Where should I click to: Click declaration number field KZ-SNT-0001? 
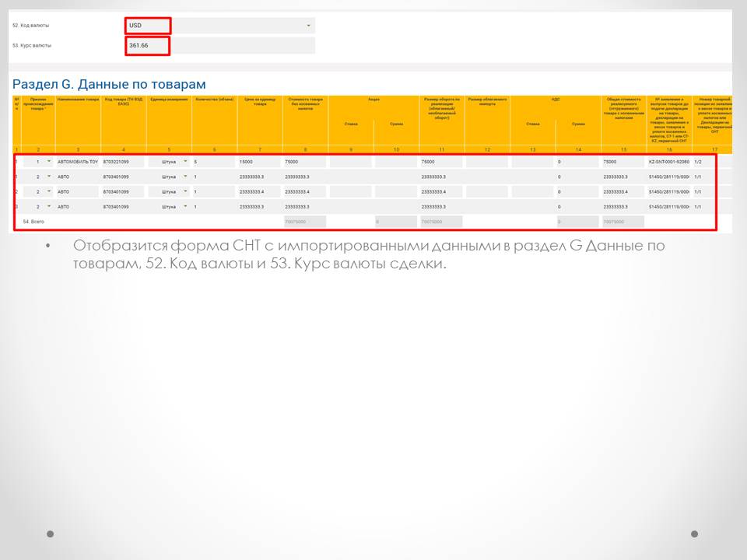(668, 162)
